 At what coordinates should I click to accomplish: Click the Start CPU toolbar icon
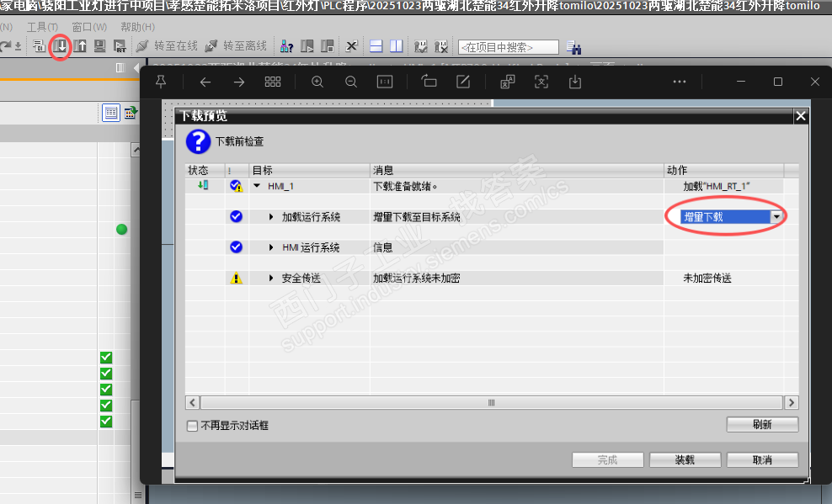[x=307, y=46]
